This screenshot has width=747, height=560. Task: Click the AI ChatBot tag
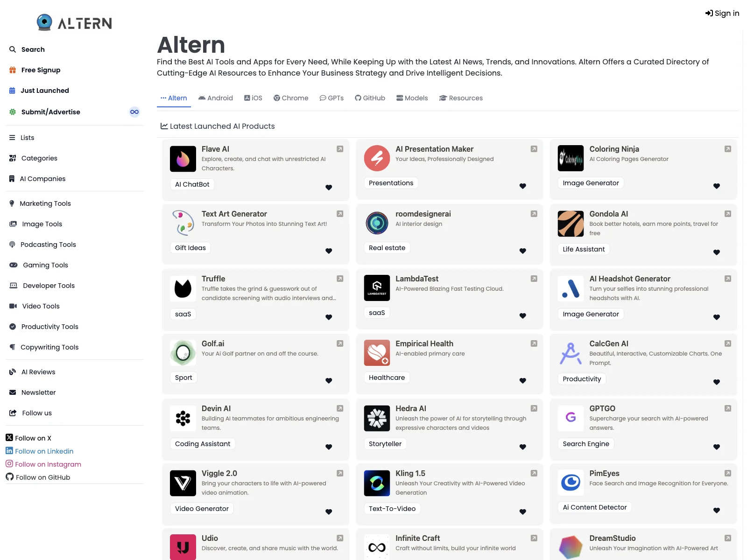pos(192,184)
